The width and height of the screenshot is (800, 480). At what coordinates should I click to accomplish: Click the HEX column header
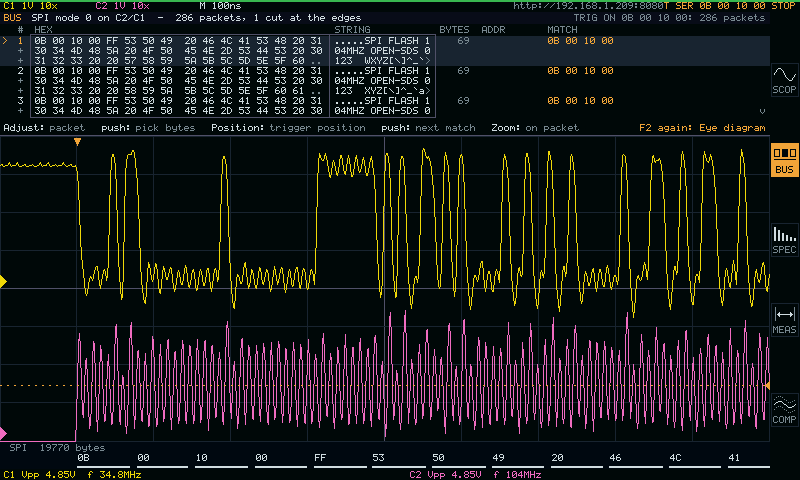pos(43,30)
